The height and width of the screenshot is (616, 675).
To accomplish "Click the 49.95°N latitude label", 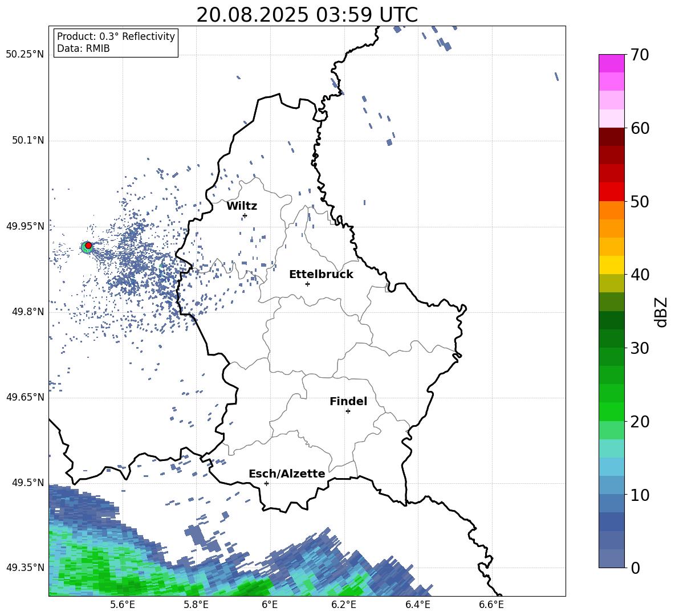I will click(25, 226).
